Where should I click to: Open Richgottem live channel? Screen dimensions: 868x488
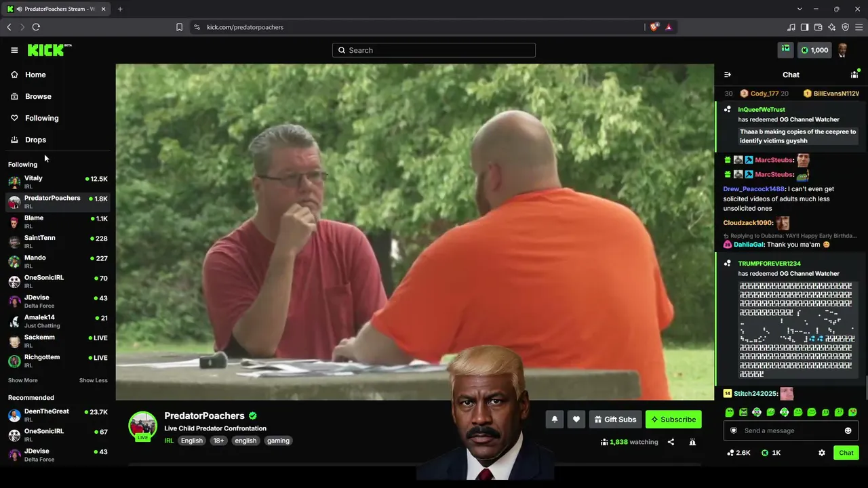58,361
